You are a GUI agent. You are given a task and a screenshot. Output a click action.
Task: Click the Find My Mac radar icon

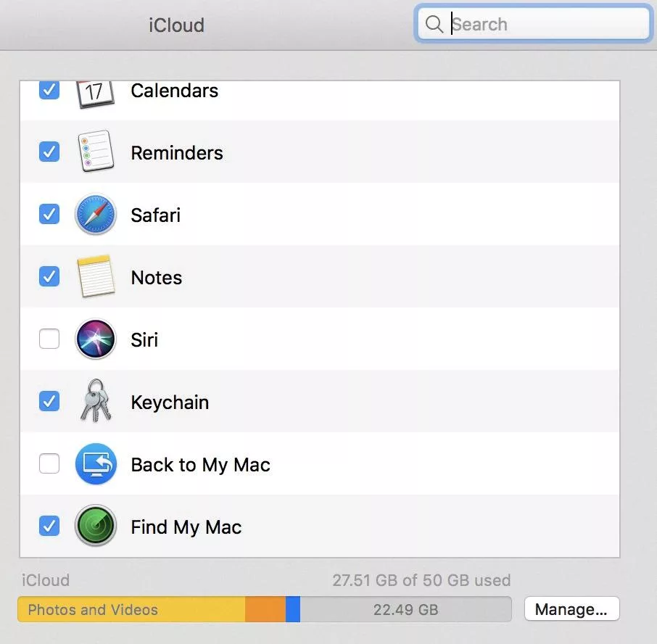point(96,526)
